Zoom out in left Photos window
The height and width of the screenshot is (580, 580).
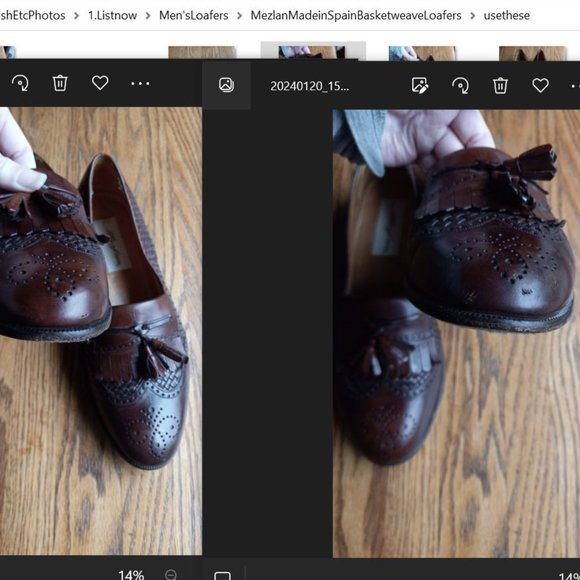pos(171,574)
